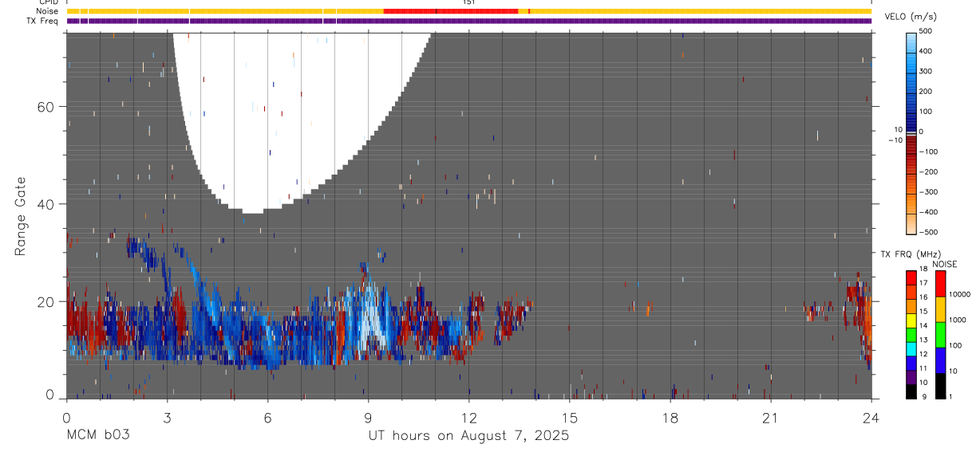Click the '18' tick label on the UT hours axis
The width and height of the screenshot is (980, 452).
click(x=670, y=418)
